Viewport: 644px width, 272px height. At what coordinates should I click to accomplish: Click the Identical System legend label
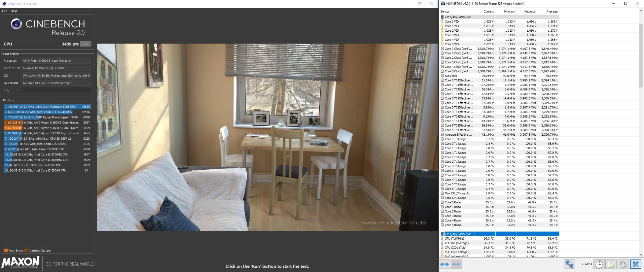pos(39,251)
